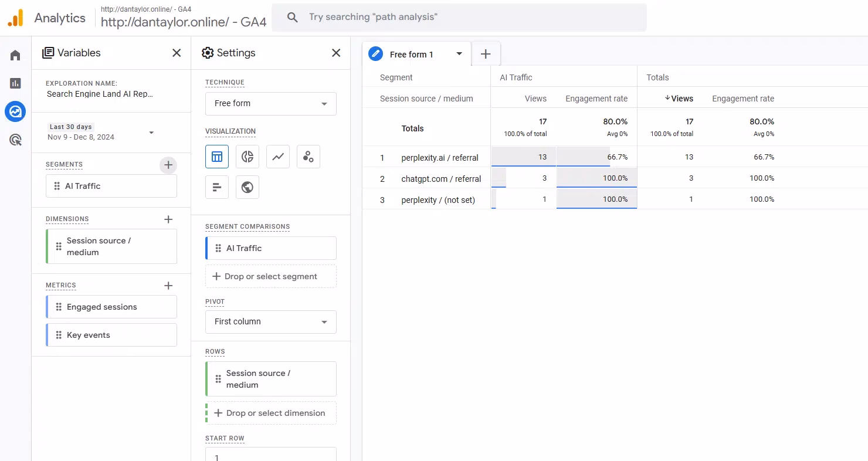Select the table visualization
868x461 pixels.
tap(217, 157)
